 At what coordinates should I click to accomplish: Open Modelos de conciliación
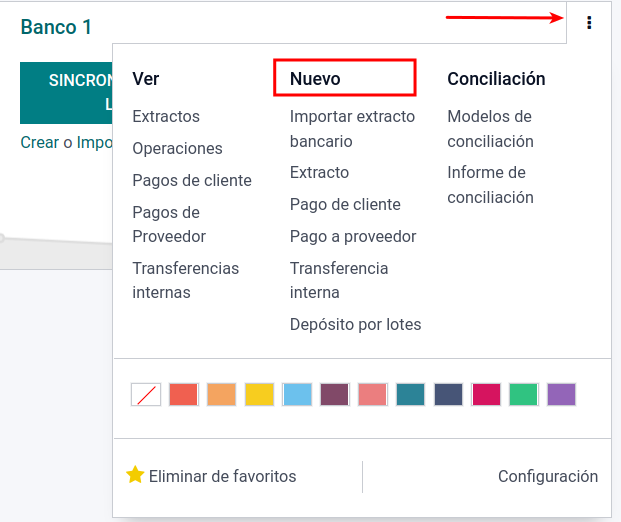click(490, 129)
